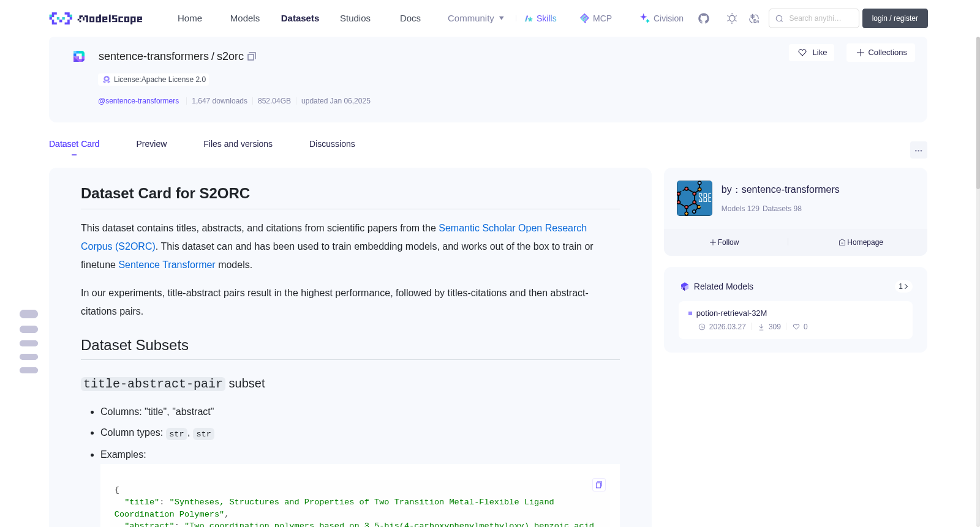Click the 'by : sentence-transformers' name

[780, 190]
